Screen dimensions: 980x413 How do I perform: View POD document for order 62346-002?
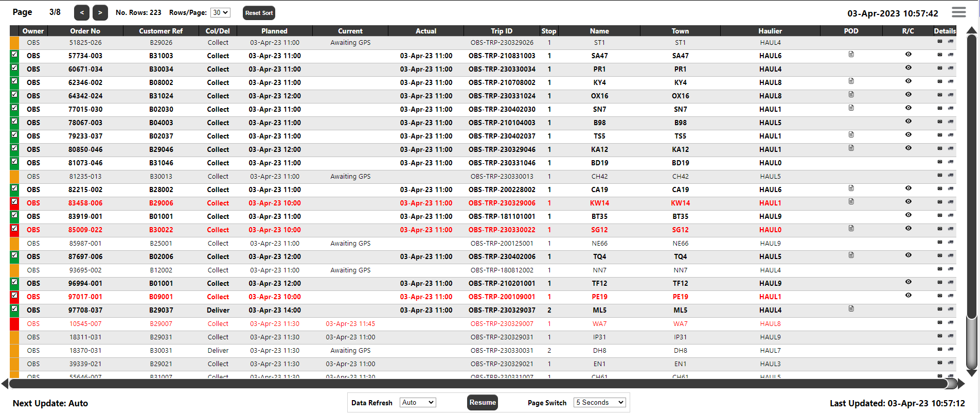(x=851, y=81)
